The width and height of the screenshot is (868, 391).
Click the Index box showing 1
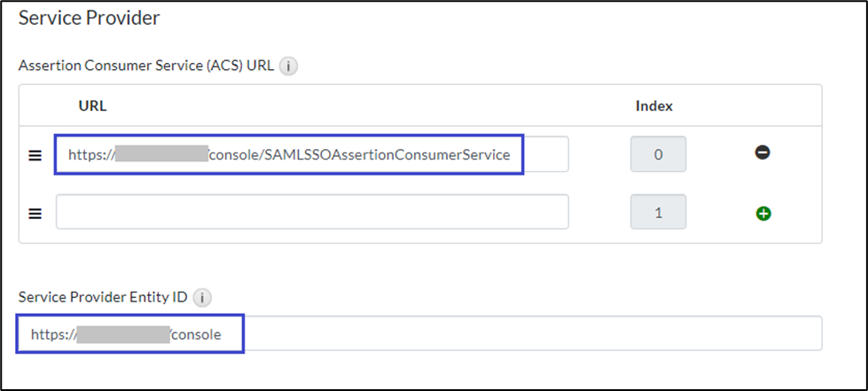coord(658,213)
